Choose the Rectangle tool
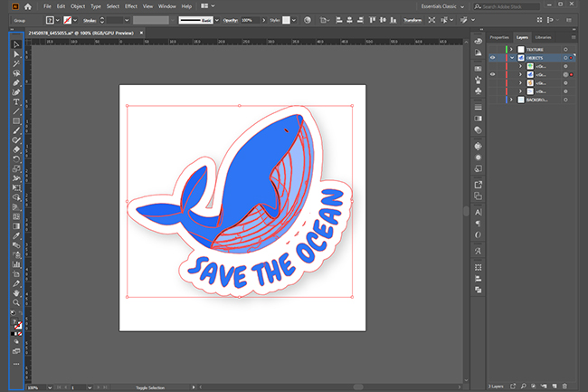Viewport: 588px width, 392px height. pyautogui.click(x=16, y=121)
